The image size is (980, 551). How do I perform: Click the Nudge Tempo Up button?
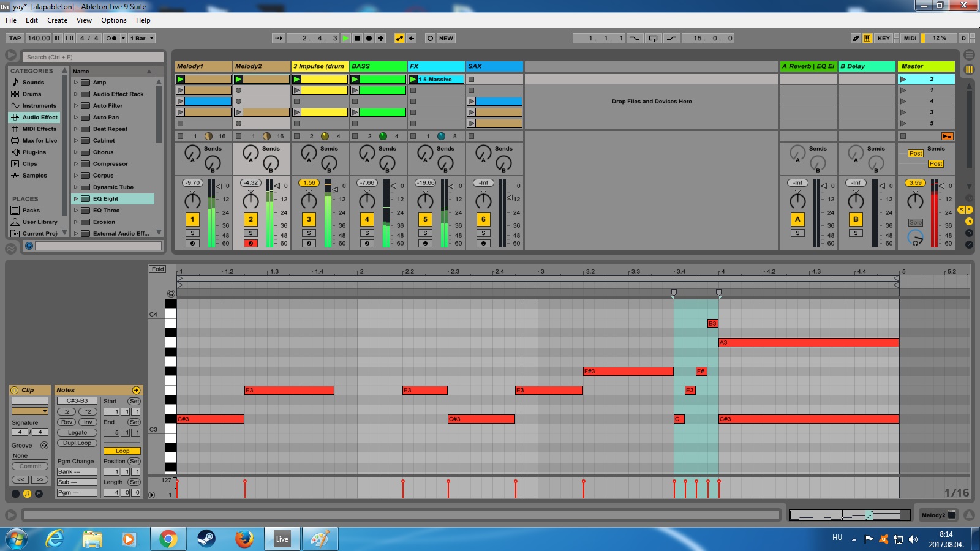tap(69, 38)
